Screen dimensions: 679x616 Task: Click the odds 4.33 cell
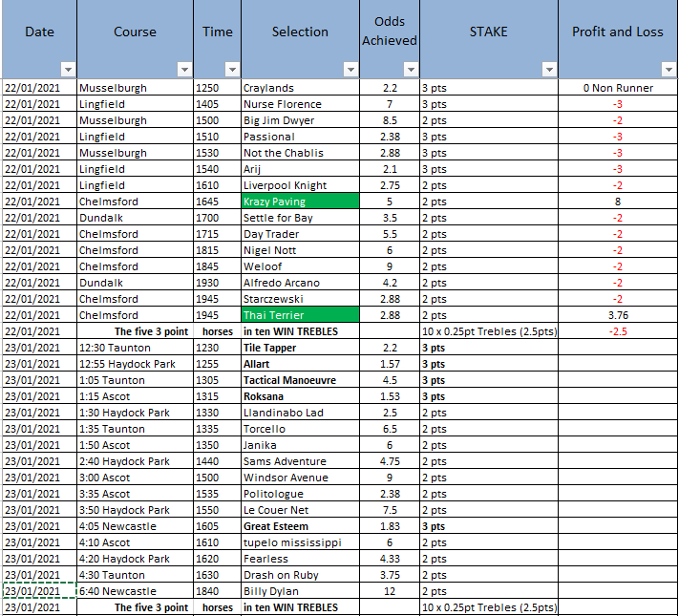point(390,559)
